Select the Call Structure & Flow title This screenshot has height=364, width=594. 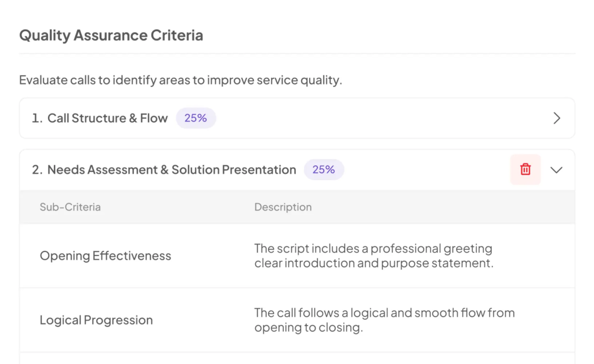click(107, 118)
